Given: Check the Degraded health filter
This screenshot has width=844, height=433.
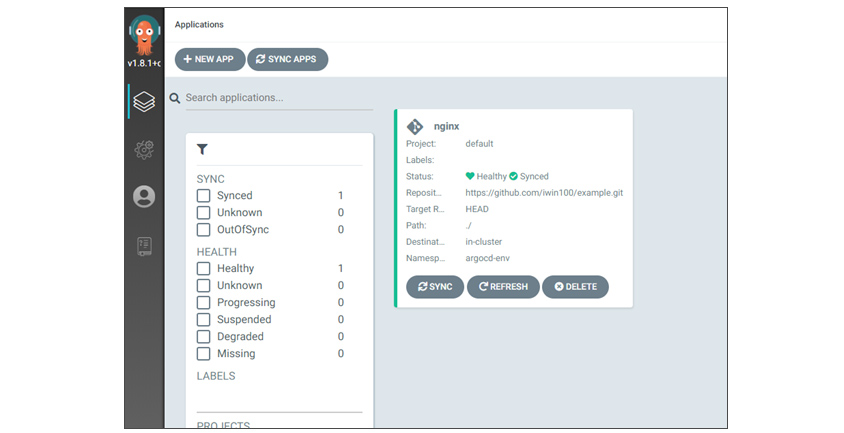Looking at the screenshot, I should (x=203, y=337).
